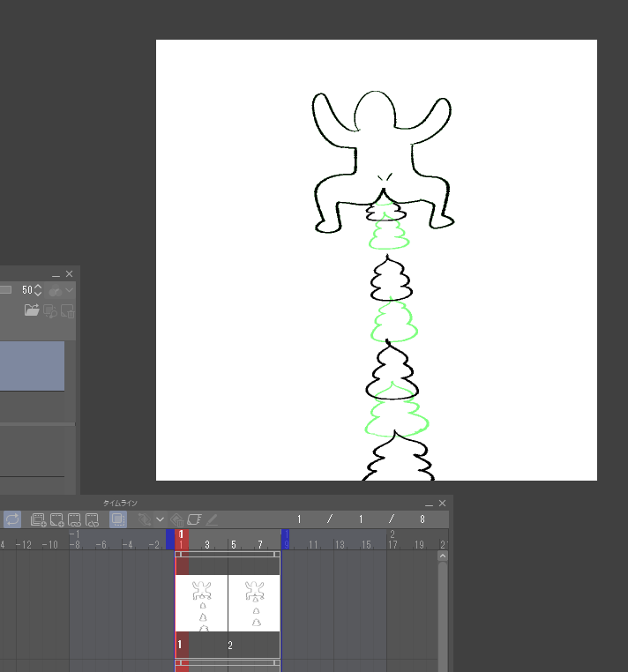
Task: Toggle the highlighted onion skin button
Action: pyautogui.click(x=118, y=519)
